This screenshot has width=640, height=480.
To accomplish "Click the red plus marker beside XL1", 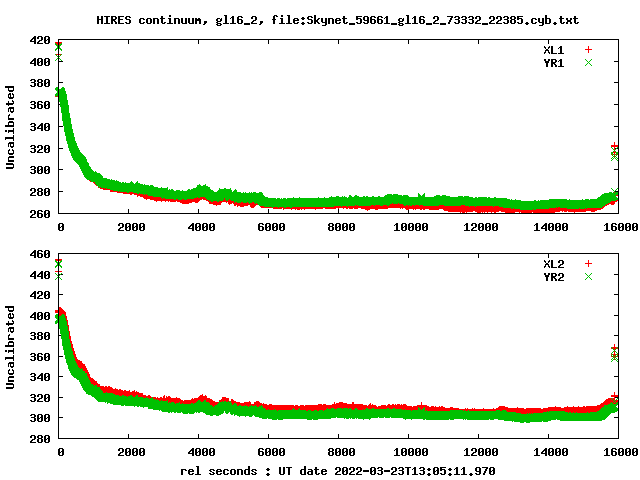I will coord(588,50).
